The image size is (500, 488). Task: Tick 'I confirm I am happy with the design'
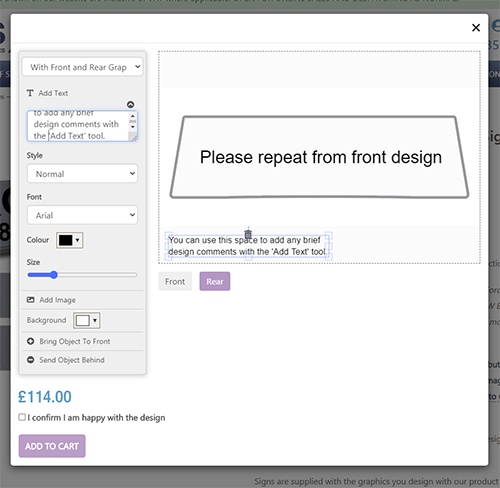tap(22, 417)
